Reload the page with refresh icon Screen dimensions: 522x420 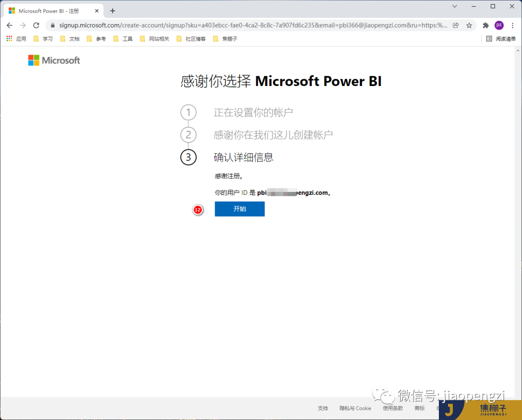pyautogui.click(x=36, y=25)
